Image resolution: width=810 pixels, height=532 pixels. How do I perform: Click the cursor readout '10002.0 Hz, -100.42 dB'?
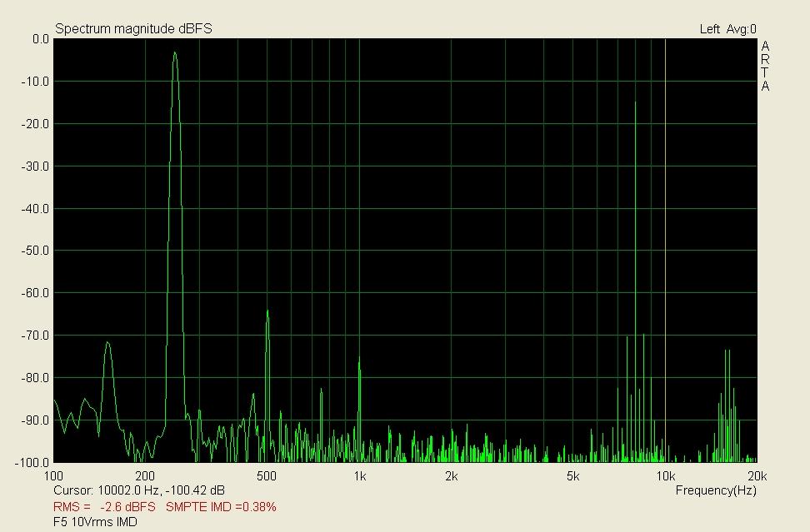click(161, 490)
